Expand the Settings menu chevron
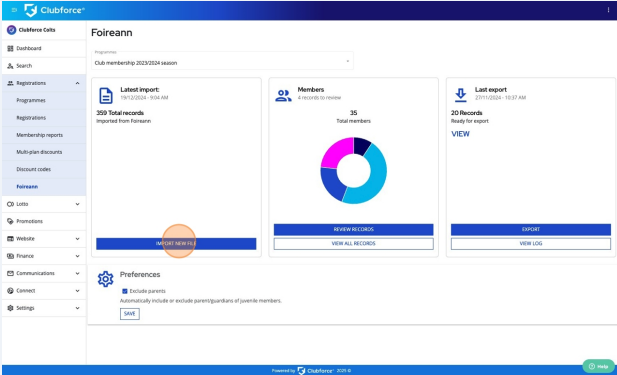 click(x=78, y=308)
